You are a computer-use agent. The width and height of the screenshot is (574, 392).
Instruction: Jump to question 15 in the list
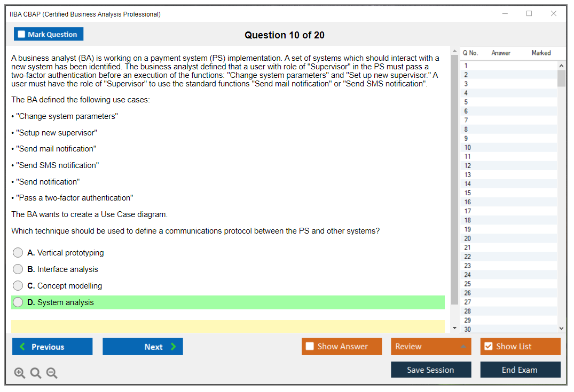click(468, 193)
